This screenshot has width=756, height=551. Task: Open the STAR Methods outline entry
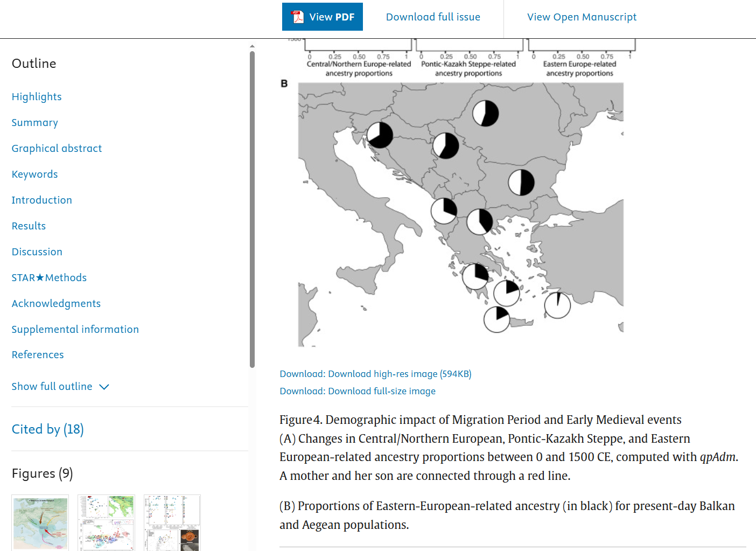[x=49, y=278]
